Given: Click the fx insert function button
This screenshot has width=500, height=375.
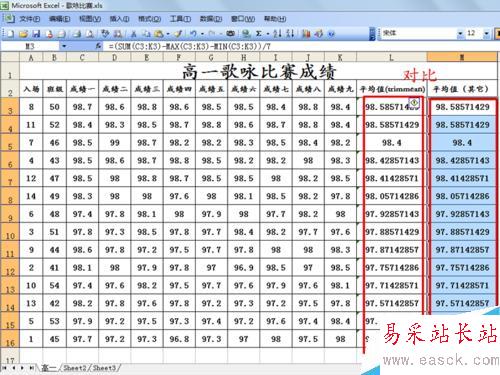Looking at the screenshot, I should (x=98, y=46).
